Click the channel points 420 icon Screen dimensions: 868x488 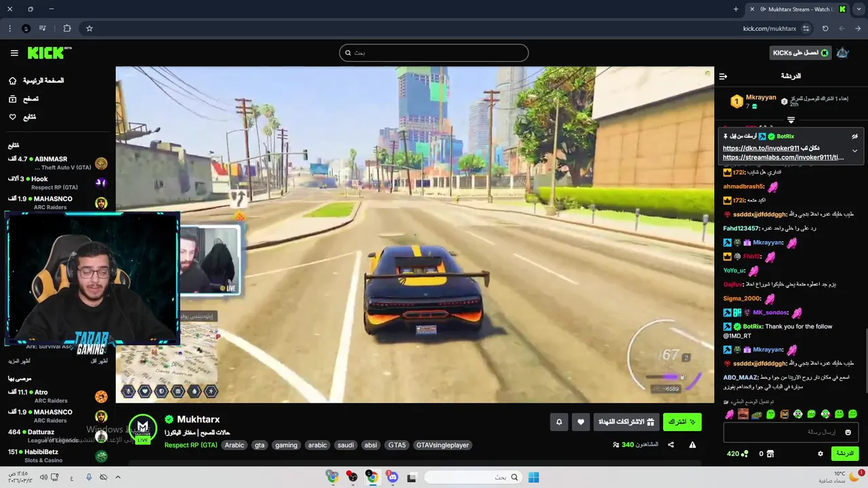pos(745,453)
